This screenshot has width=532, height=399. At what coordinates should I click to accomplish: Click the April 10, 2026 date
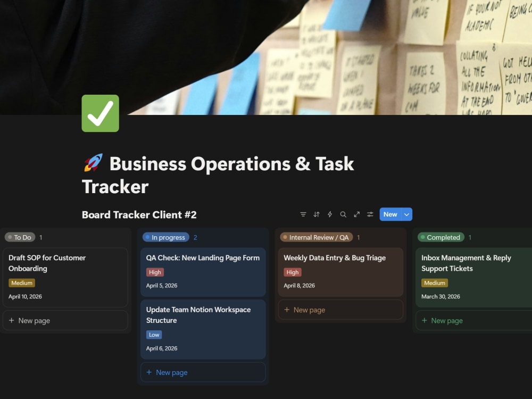pos(25,296)
